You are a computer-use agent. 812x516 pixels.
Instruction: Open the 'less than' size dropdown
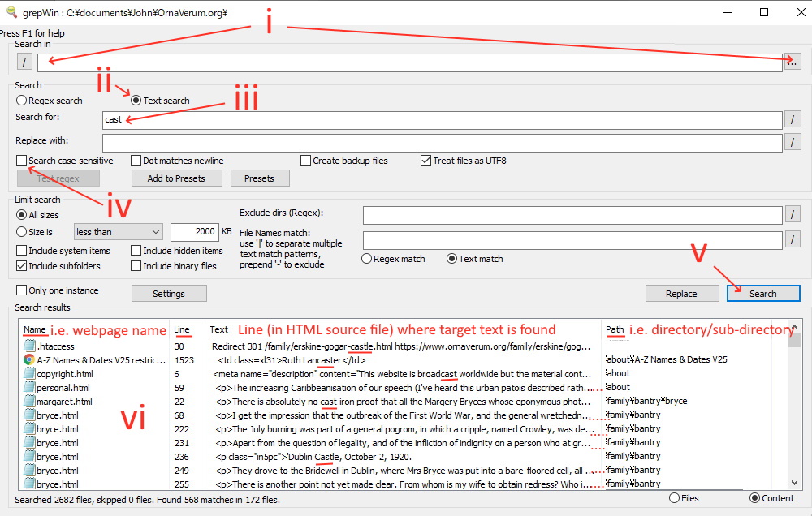(x=118, y=232)
